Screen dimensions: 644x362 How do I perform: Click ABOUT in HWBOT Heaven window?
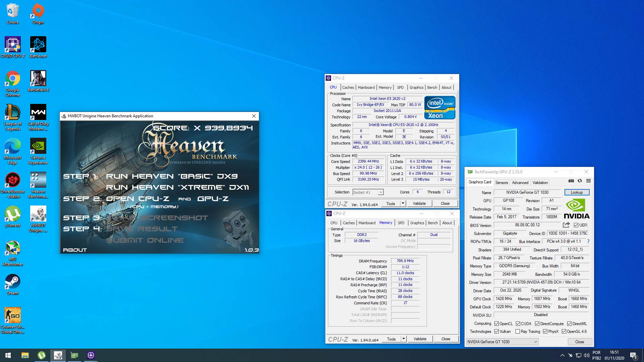pos(75,250)
